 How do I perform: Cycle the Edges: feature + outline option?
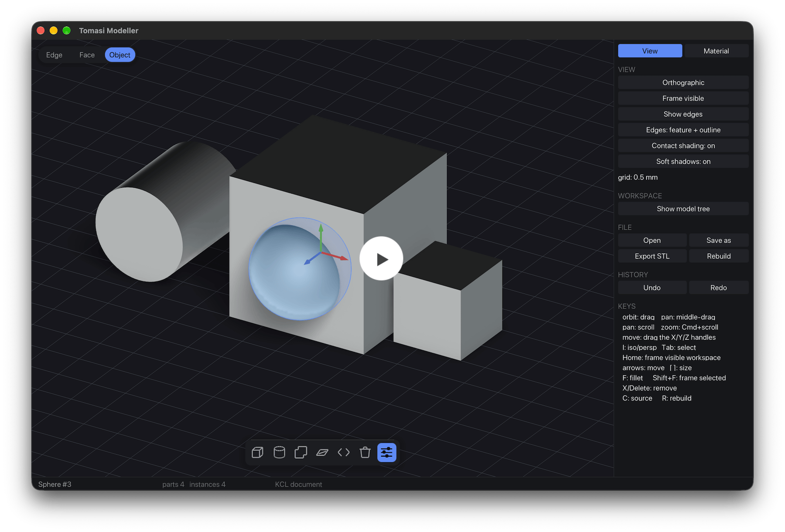[x=683, y=130]
